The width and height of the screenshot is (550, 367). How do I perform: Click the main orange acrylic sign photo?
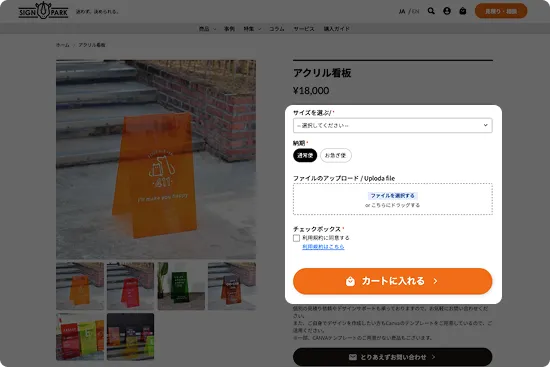tap(156, 159)
